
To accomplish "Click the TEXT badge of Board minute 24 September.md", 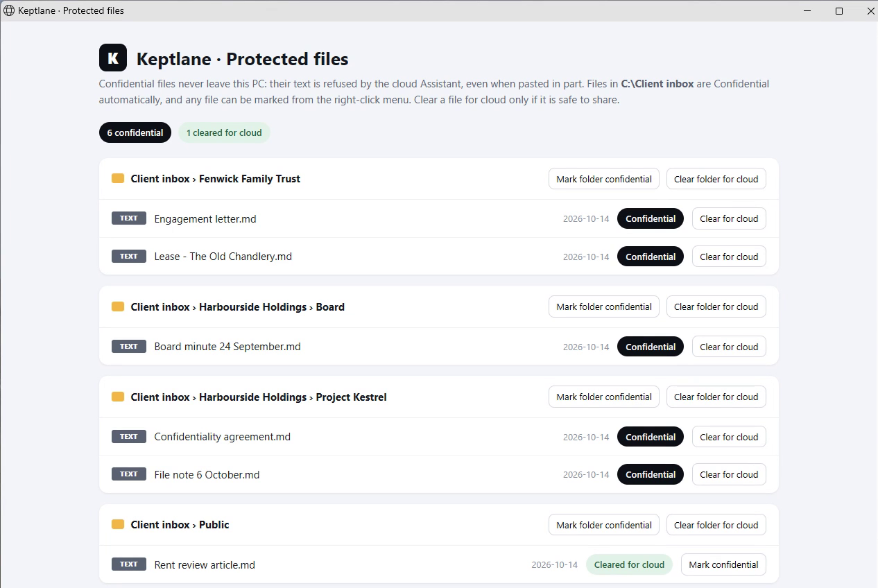I will point(129,346).
